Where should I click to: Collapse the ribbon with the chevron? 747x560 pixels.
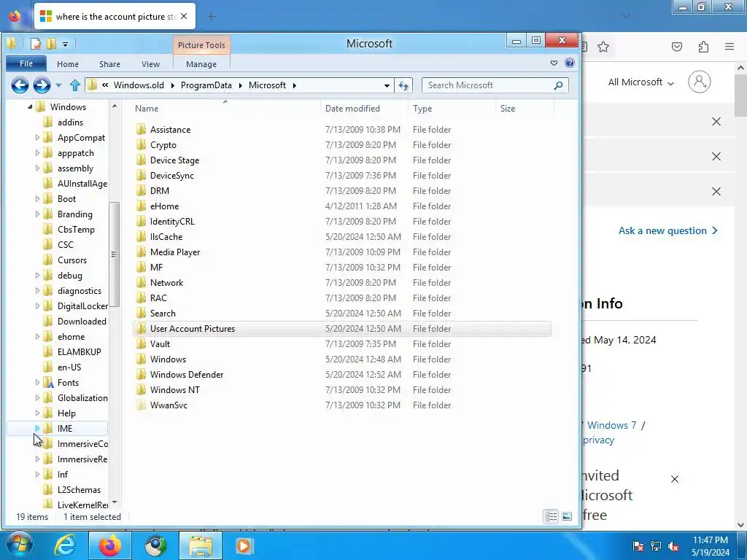point(554,63)
